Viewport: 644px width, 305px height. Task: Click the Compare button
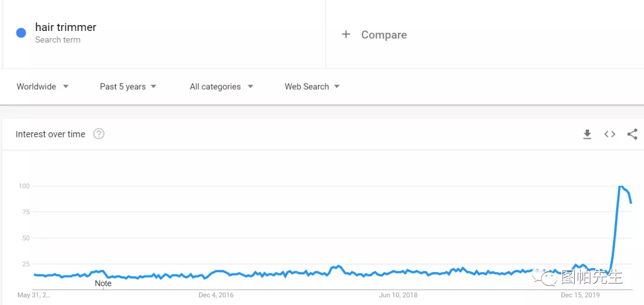(384, 35)
